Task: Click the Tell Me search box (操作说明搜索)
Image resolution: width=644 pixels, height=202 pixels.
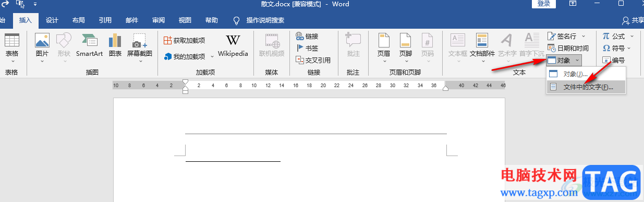Action: (265, 20)
